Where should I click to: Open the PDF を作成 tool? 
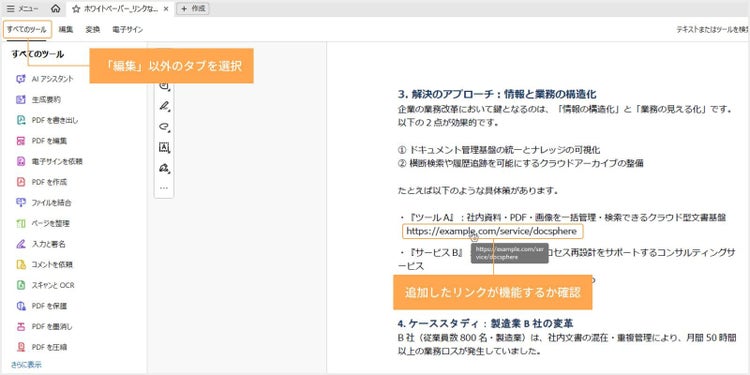(x=41, y=182)
